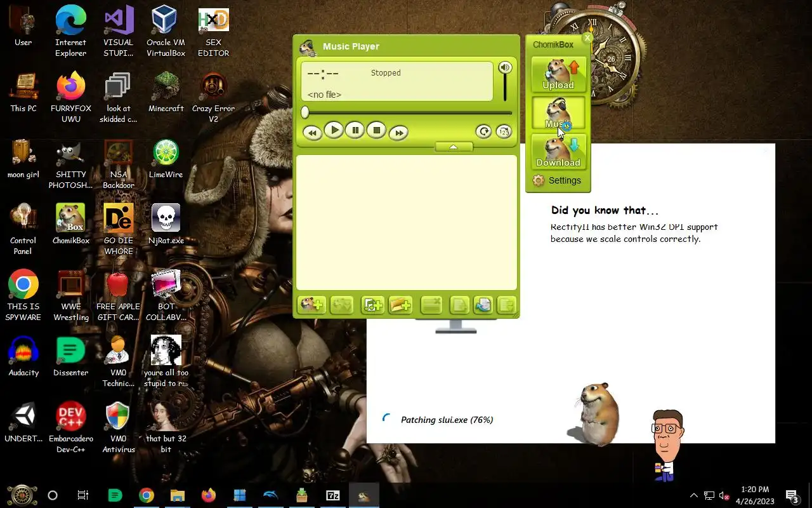The image size is (812, 508).
Task: Toggle the 123 play-order button
Action: coord(504,131)
